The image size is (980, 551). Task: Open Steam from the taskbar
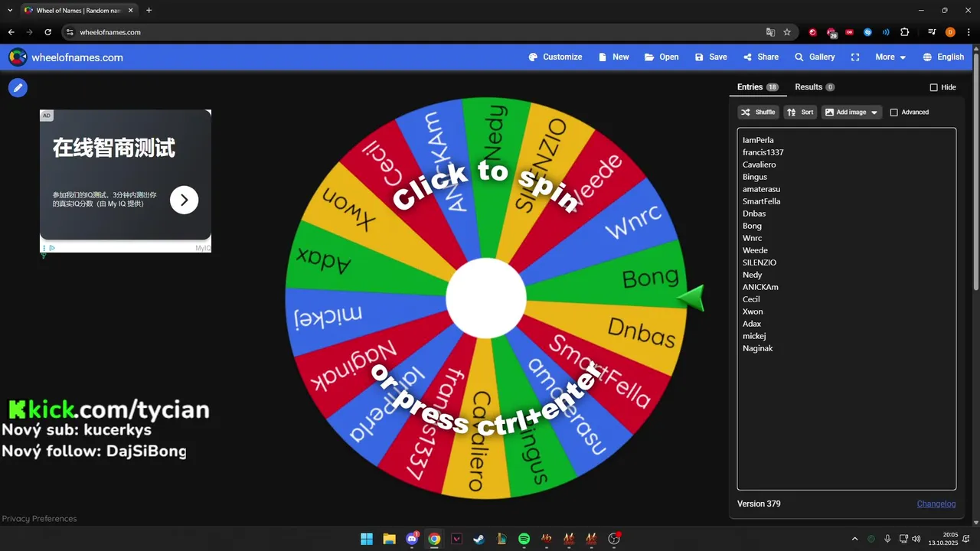pos(479,539)
